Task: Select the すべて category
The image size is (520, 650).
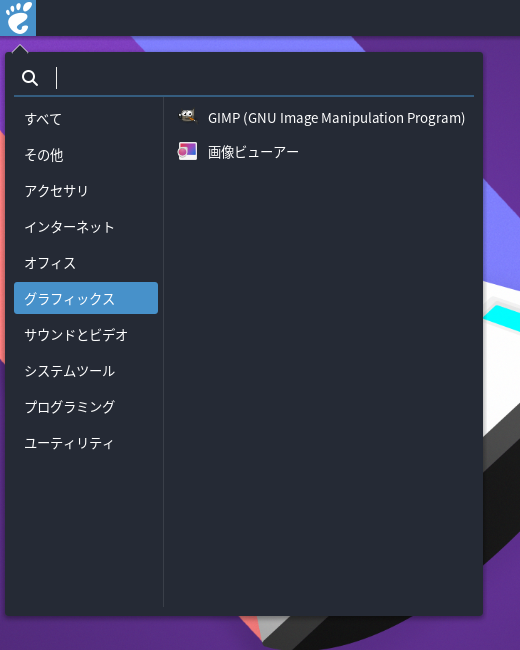Action: [x=86, y=119]
